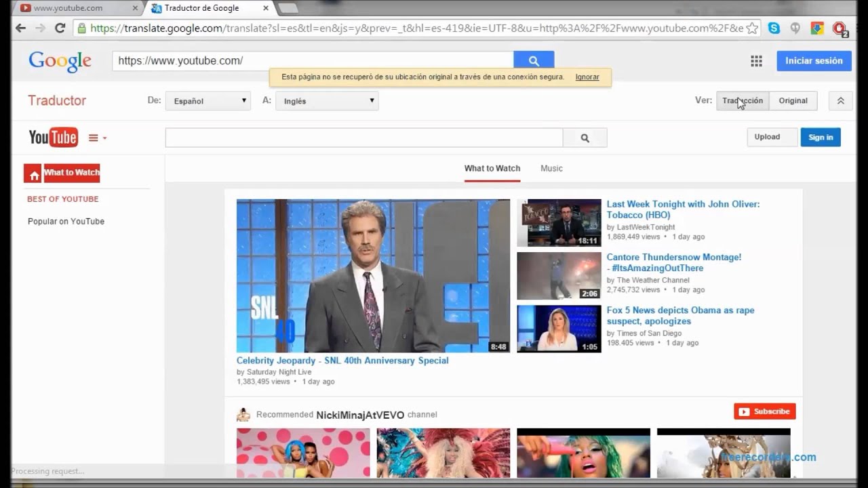Click the NickiMinajAtVEVO channel name text
Screen dimensions: 868x488
pos(360,415)
